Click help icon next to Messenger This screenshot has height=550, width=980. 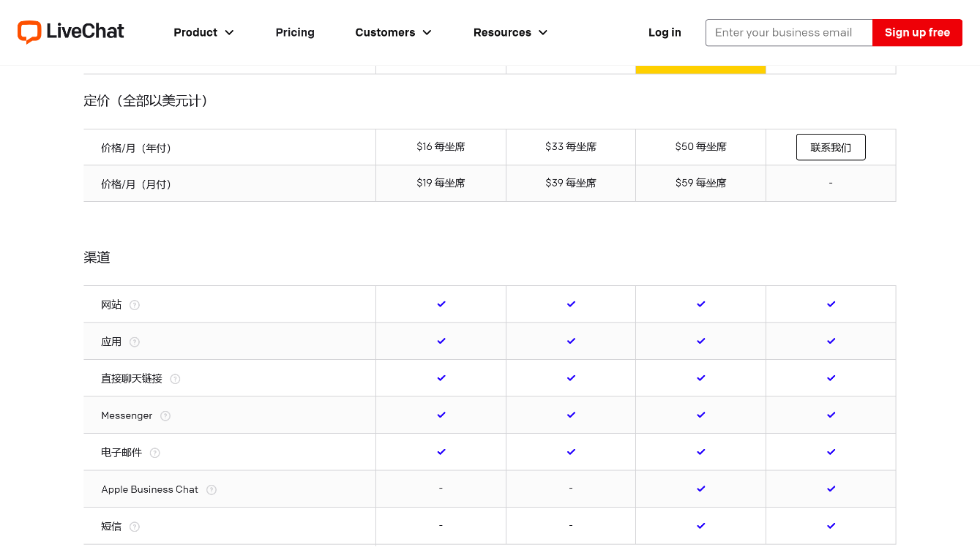(x=165, y=416)
